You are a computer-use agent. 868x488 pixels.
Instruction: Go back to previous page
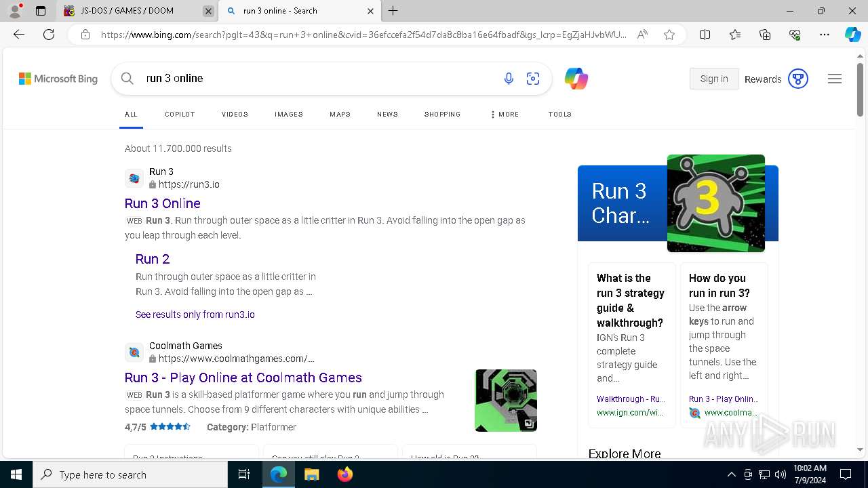pyautogui.click(x=19, y=35)
